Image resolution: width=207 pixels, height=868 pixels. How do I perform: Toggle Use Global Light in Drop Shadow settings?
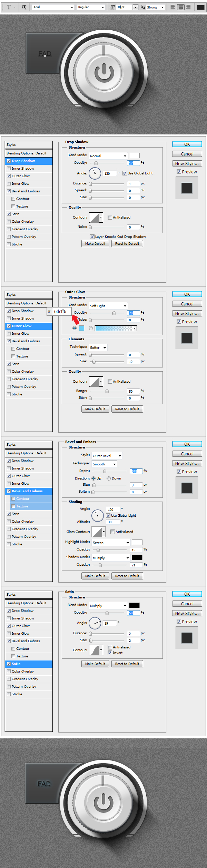click(125, 173)
